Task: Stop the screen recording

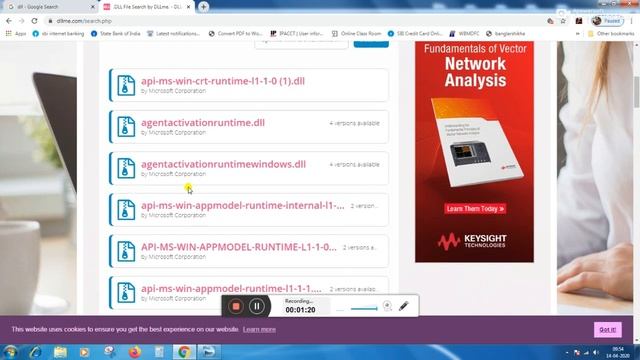Action: [236, 306]
